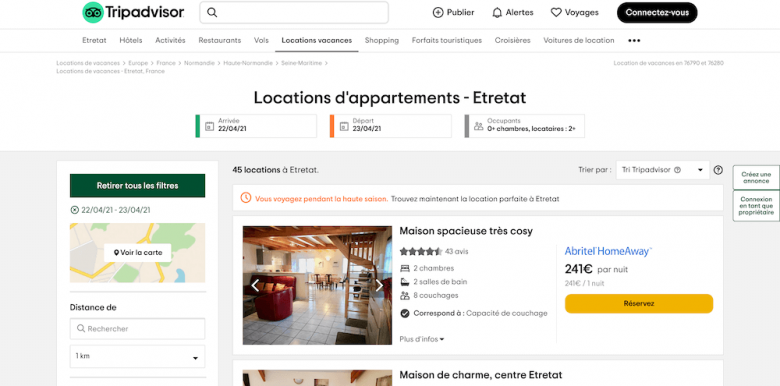This screenshot has height=386, width=780.
Task: Click the Connectez-vous button
Action: coord(657,12)
